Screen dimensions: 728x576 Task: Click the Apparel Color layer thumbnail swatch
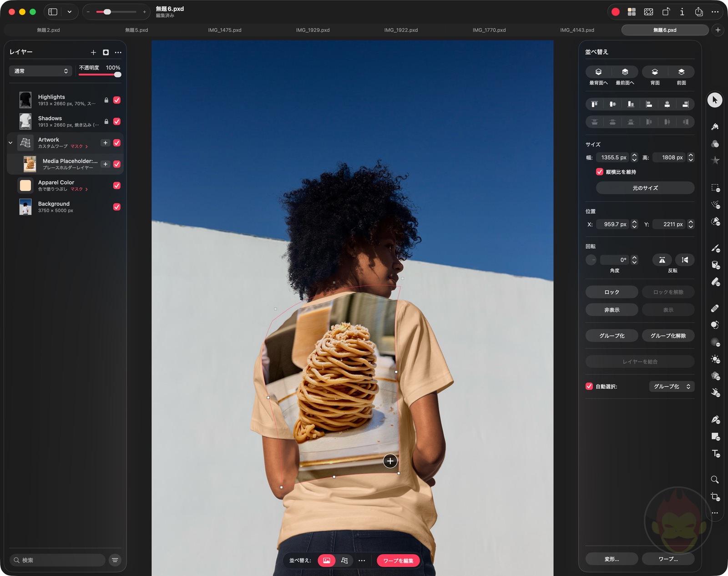pos(26,185)
